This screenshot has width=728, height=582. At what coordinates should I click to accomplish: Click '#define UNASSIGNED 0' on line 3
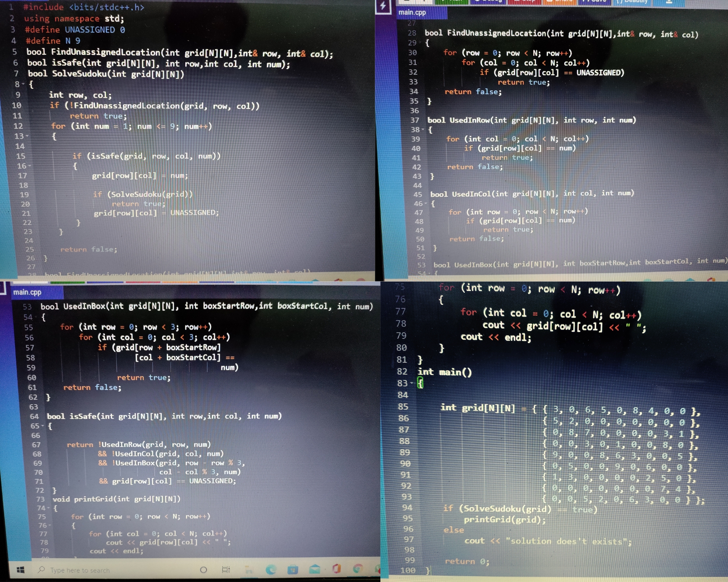[75, 30]
